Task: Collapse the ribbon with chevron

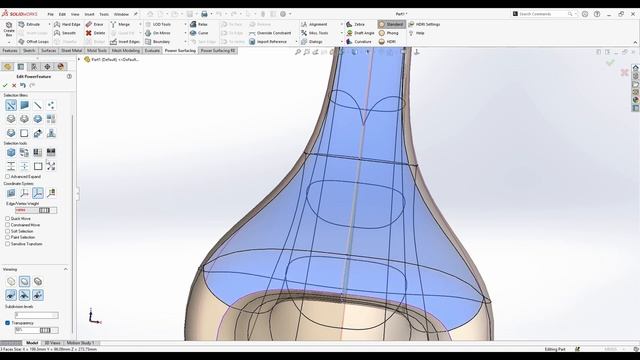Action: click(635, 42)
